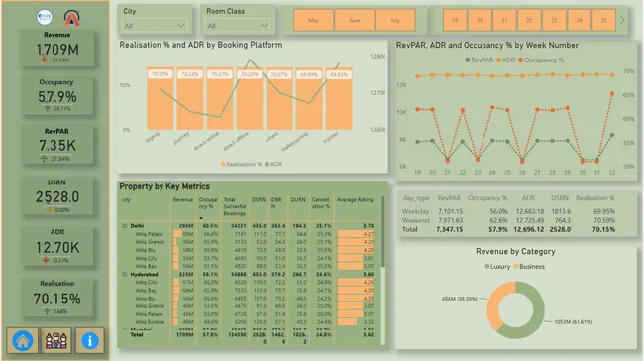Select the May month slicer button

[x=313, y=20]
